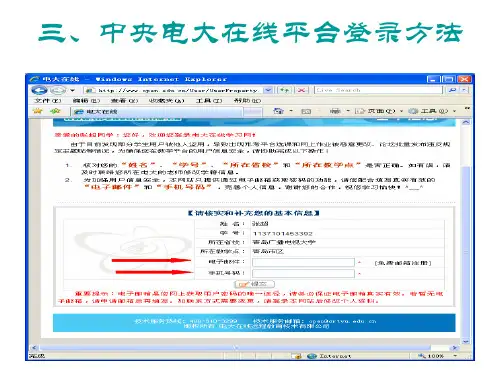Expand the address bar URL dropdown

click(x=268, y=90)
